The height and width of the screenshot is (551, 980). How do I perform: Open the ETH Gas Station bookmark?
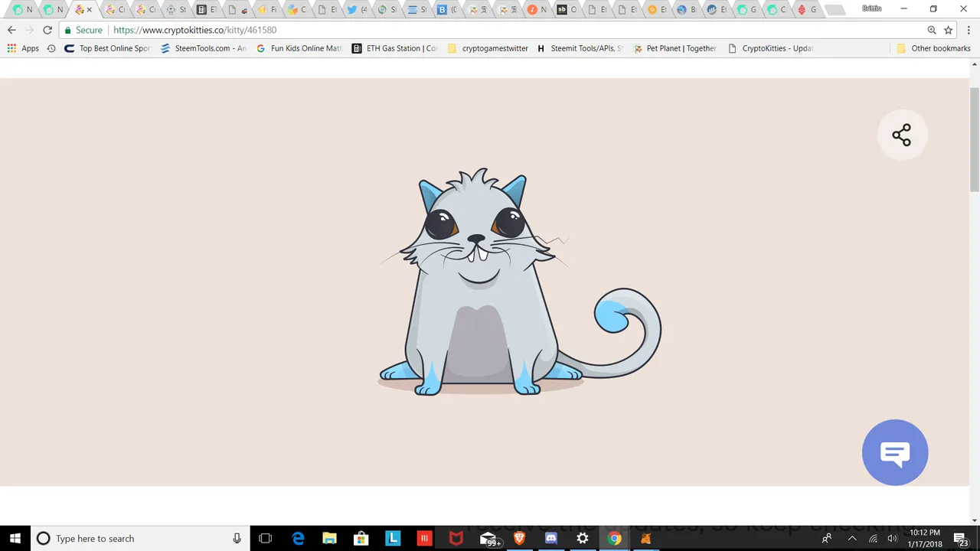click(x=395, y=48)
